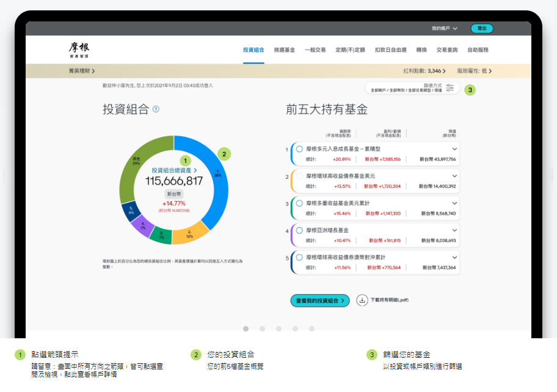The height and width of the screenshot is (392, 557).
Task: Select radio for 摩根環球高收益債券澳幣對沖累計
Action: click(299, 258)
